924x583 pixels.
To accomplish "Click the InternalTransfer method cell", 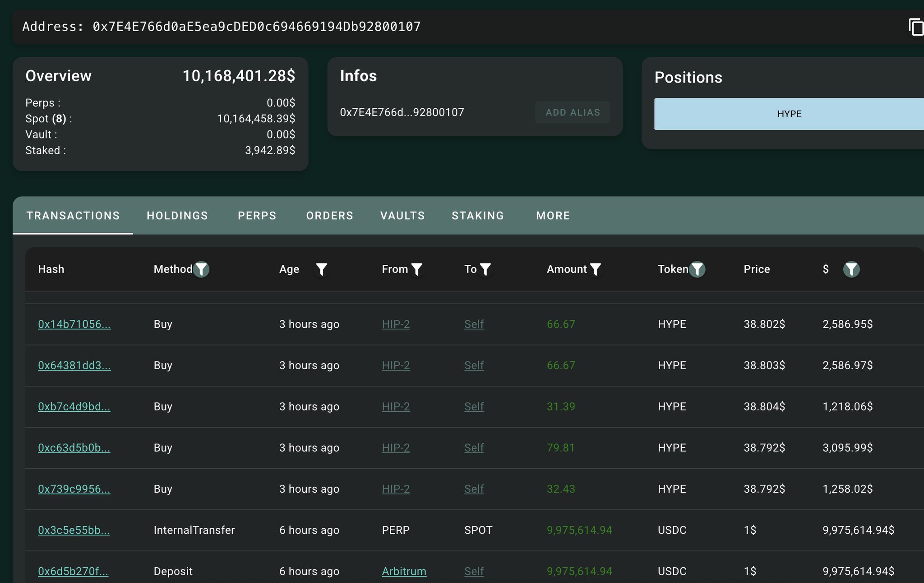I will pos(194,530).
